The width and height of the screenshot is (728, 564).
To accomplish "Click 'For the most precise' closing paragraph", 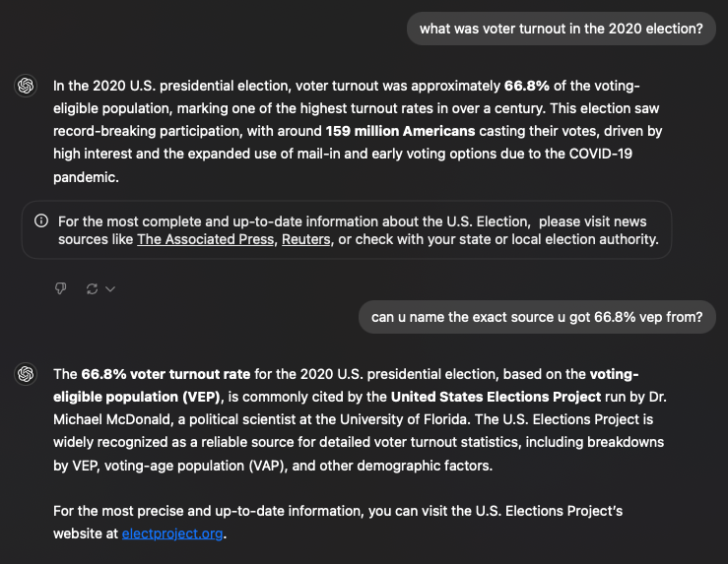I will point(338,523).
